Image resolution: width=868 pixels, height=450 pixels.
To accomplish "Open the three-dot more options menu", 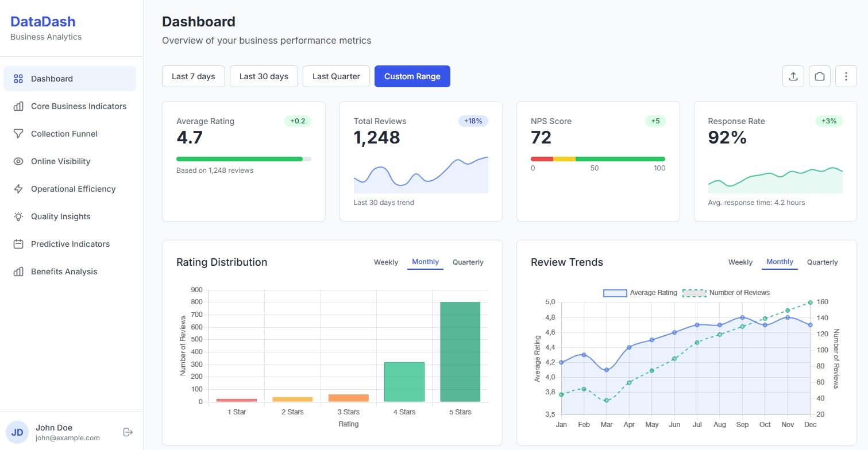I will click(x=846, y=76).
